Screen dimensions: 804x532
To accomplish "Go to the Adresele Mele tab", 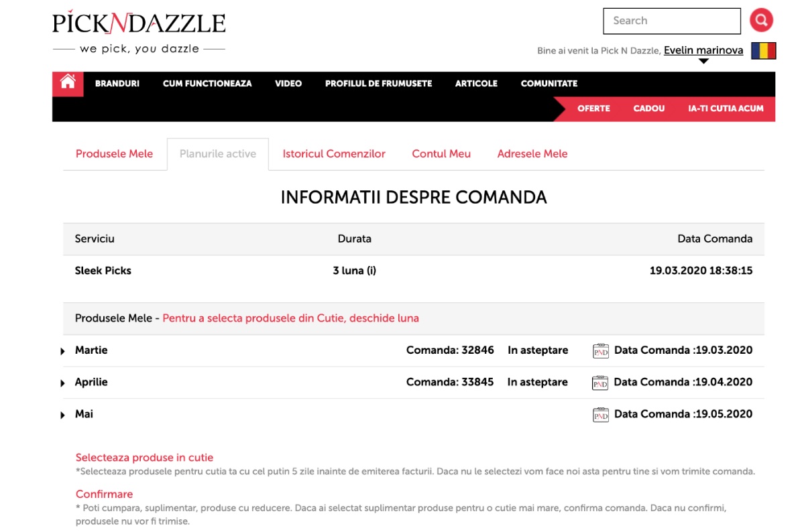I will 532,153.
